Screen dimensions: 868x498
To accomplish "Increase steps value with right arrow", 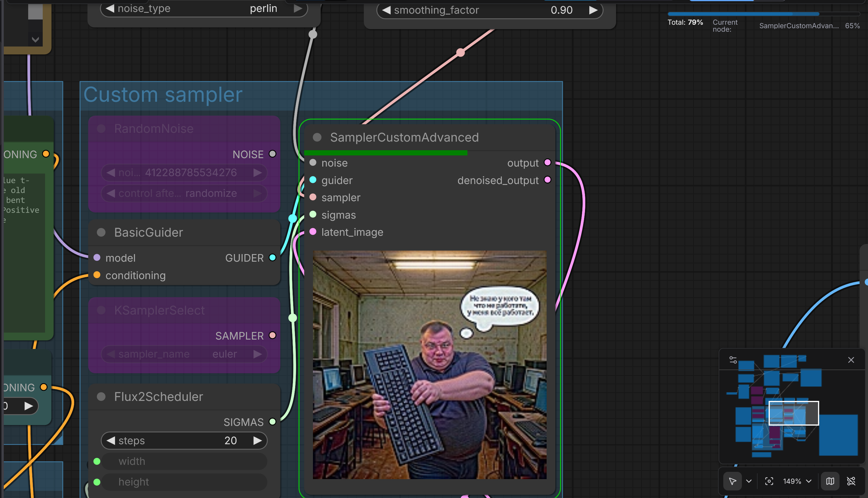I will point(257,440).
